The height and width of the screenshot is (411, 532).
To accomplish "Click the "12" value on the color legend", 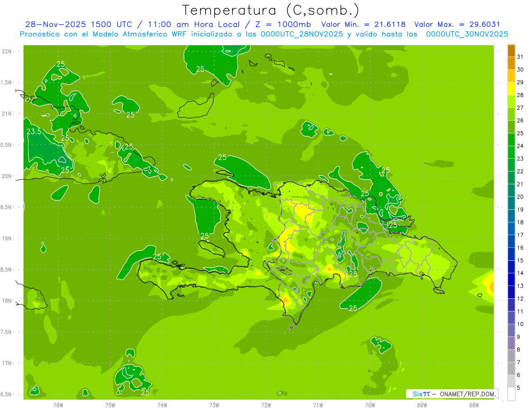I will coord(520,299).
